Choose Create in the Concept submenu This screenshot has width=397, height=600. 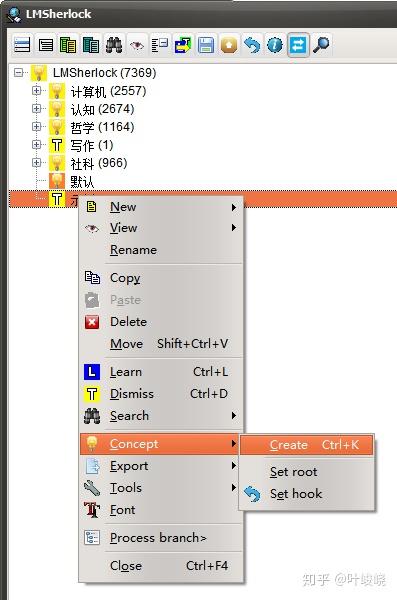pyautogui.click(x=306, y=445)
